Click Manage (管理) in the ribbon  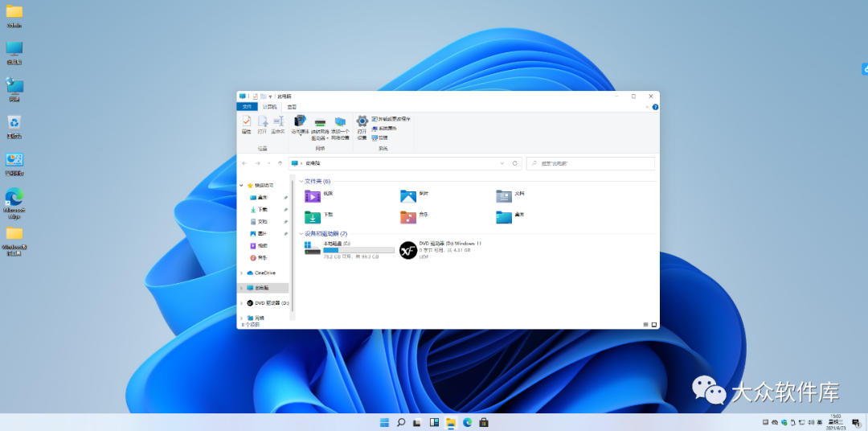tap(379, 138)
